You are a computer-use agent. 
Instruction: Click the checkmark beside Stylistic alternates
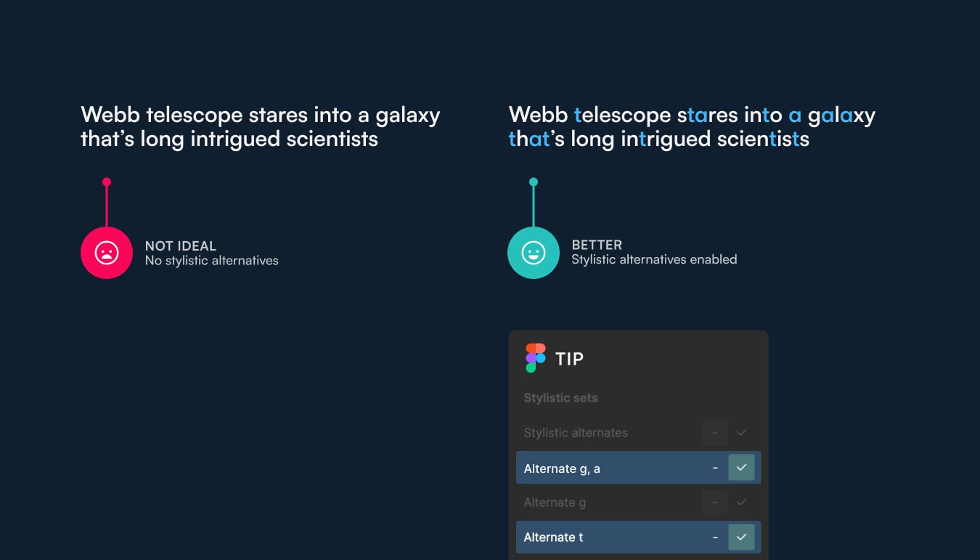pyautogui.click(x=742, y=432)
